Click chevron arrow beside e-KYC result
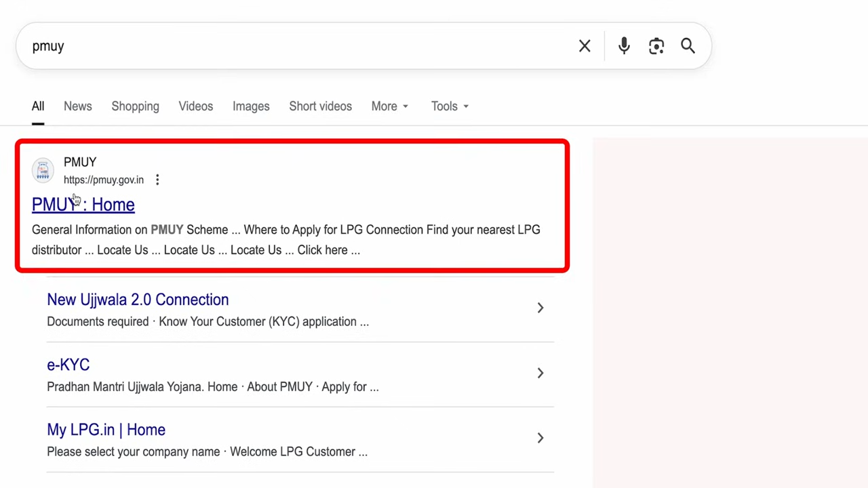Viewport: 868px width, 488px height. pos(540,373)
